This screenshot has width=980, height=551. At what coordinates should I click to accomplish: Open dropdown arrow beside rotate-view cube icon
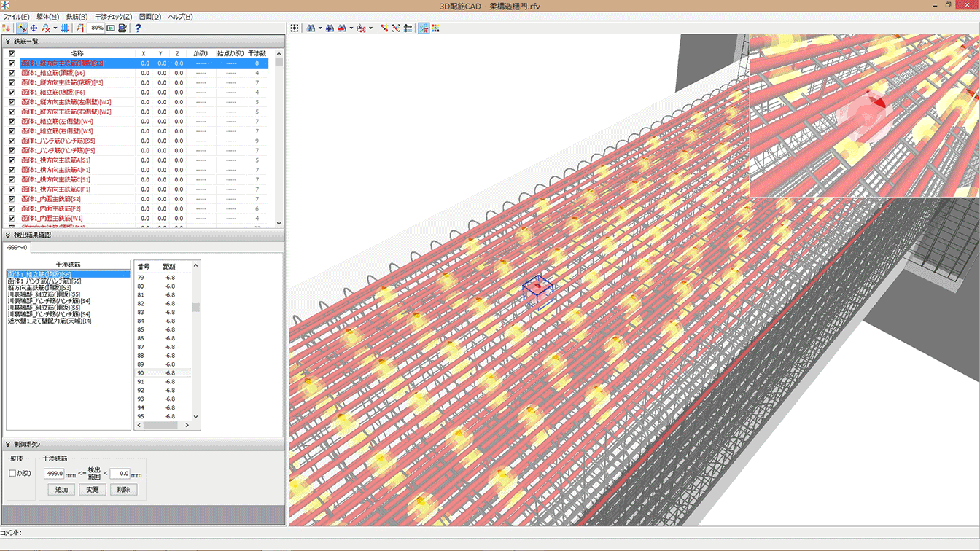point(370,28)
